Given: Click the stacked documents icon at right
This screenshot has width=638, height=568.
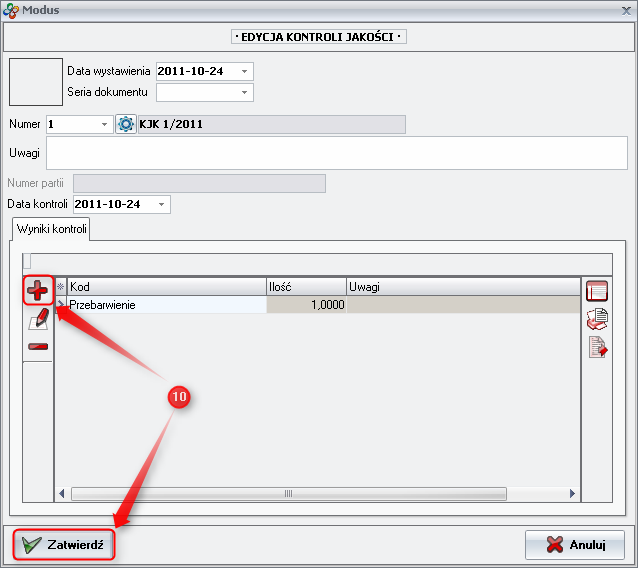Looking at the screenshot, I should click(597, 319).
